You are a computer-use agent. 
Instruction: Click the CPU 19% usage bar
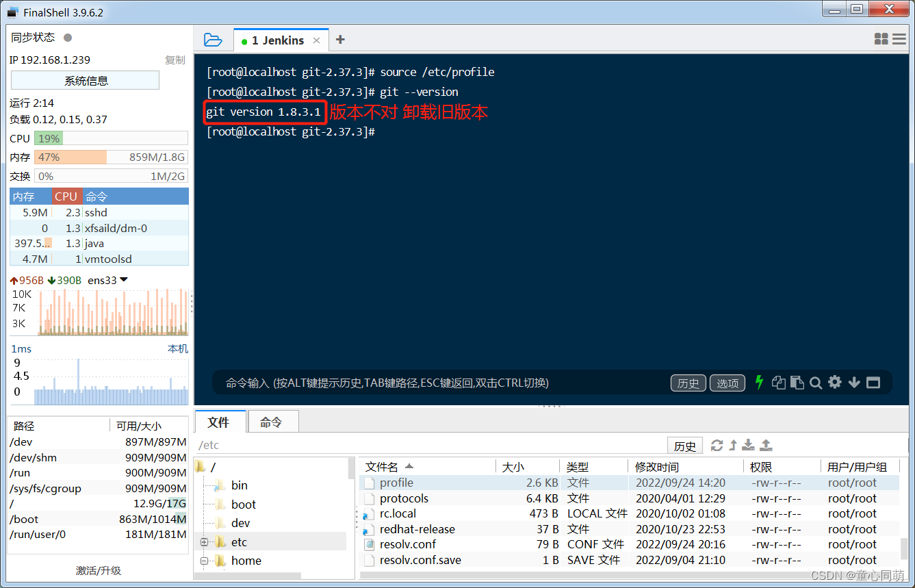[111, 138]
